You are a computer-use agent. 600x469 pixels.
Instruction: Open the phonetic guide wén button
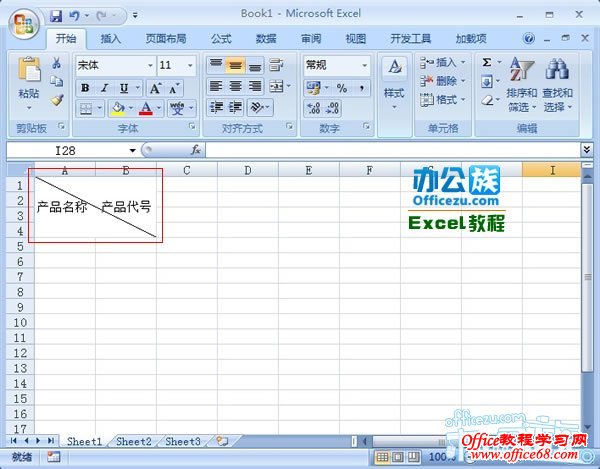tap(177, 109)
